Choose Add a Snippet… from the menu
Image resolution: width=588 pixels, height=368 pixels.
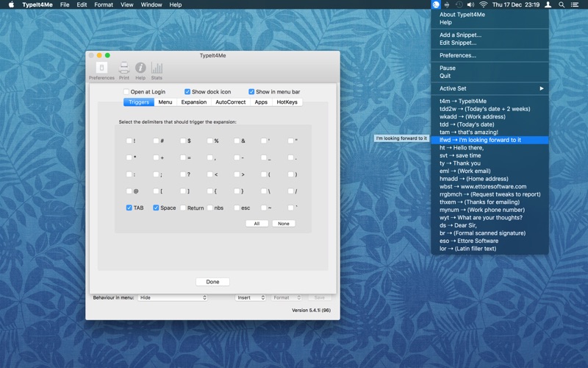460,35
